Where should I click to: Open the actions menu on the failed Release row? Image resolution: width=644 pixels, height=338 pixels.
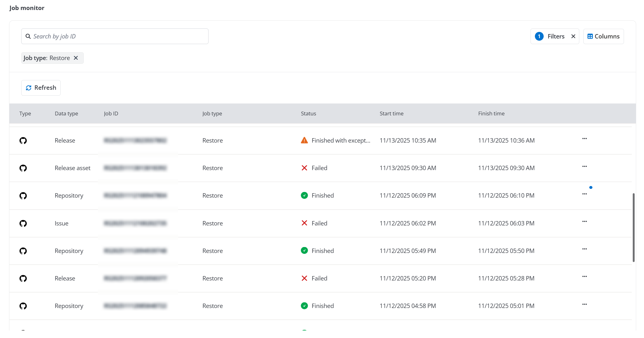(x=585, y=276)
